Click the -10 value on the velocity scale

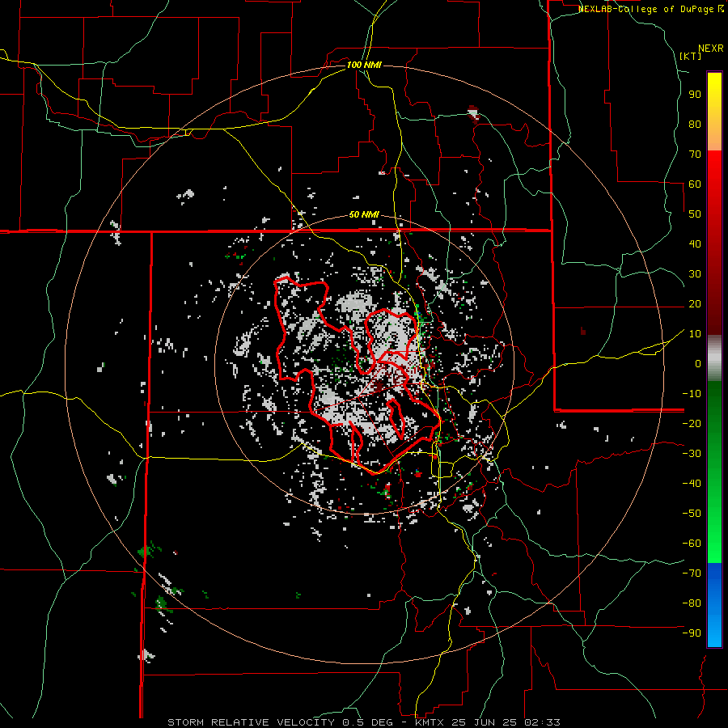tap(692, 394)
